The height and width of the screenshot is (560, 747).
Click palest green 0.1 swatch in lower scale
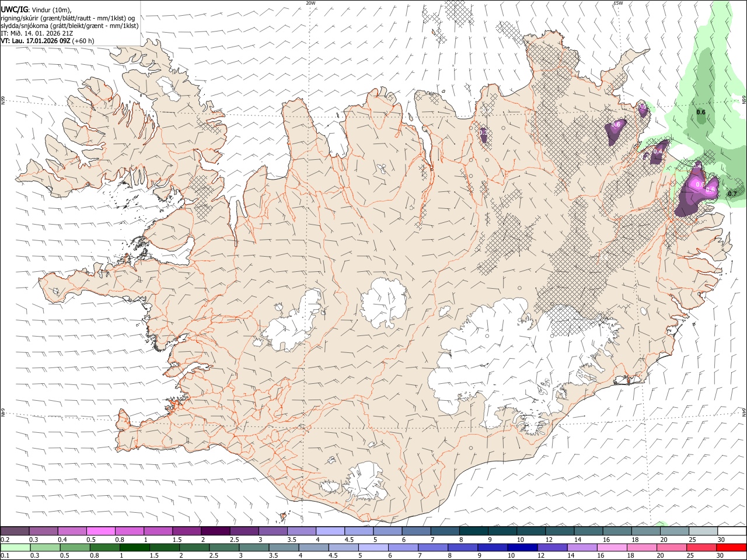click(15, 548)
